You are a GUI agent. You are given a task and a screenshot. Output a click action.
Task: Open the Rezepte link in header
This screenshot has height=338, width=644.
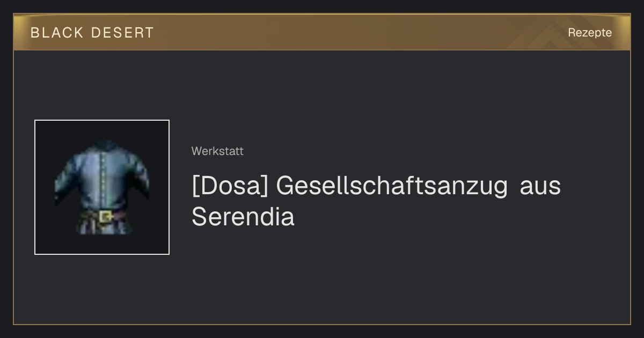tap(590, 33)
